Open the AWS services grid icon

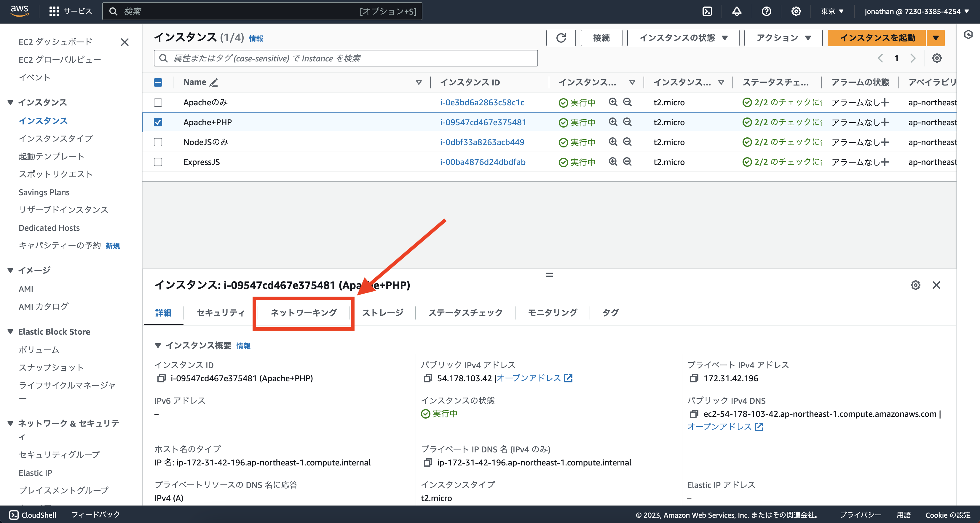(x=54, y=11)
